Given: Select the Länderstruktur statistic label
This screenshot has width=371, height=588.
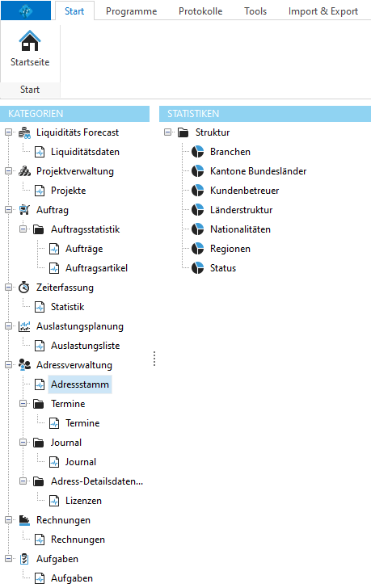Looking at the screenshot, I should click(241, 210).
